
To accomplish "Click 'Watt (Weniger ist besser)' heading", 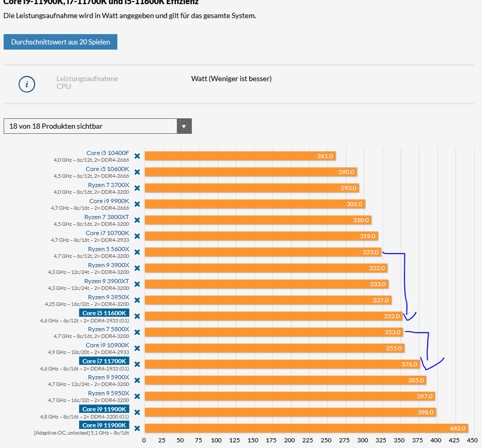I will (x=231, y=79).
